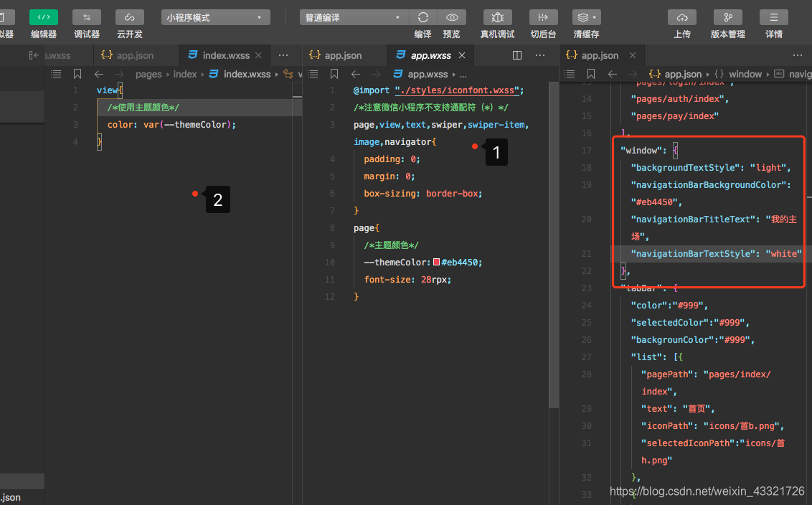
Task: Click outline list icon in left editor breadcrumb
Action: click(56, 74)
